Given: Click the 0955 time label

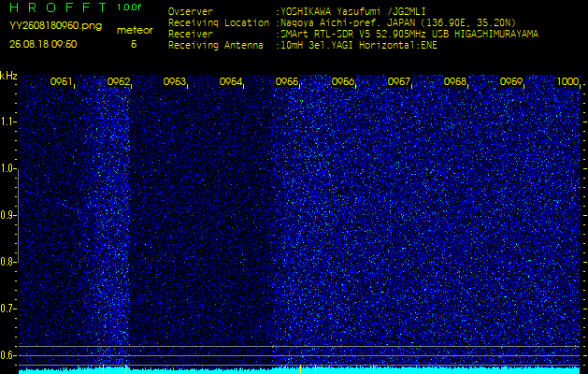Looking at the screenshot, I should coord(287,81).
